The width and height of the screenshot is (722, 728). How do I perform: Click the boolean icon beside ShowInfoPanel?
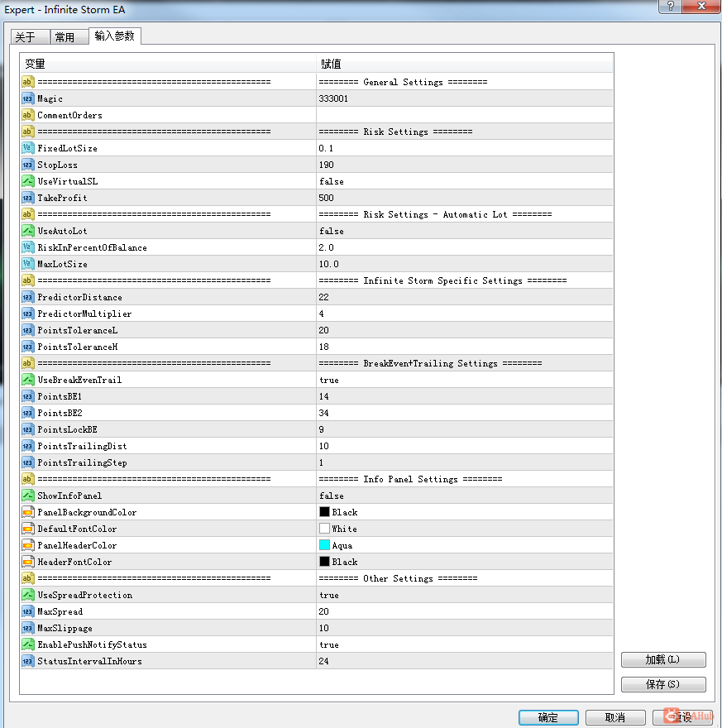[x=28, y=496]
